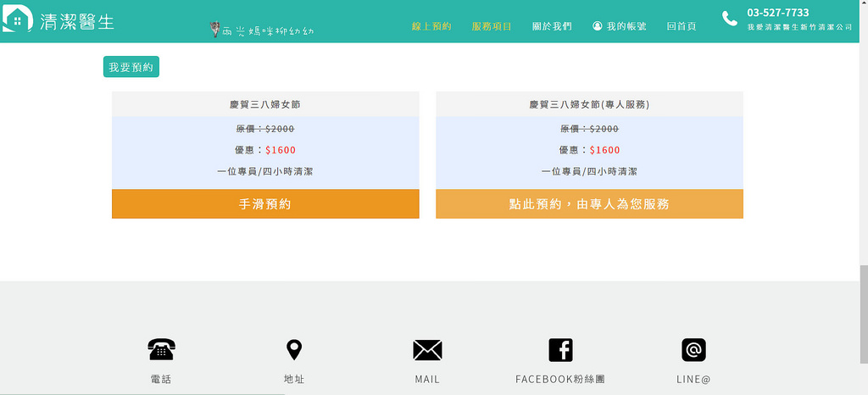Click the envelope icon above MAIL
The height and width of the screenshot is (395, 868).
[427, 349]
